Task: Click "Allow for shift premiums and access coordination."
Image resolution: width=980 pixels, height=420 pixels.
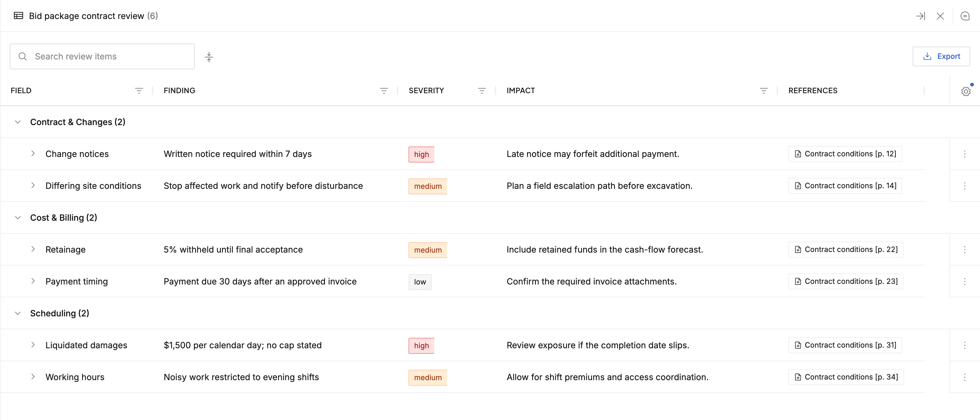Action: (x=607, y=377)
